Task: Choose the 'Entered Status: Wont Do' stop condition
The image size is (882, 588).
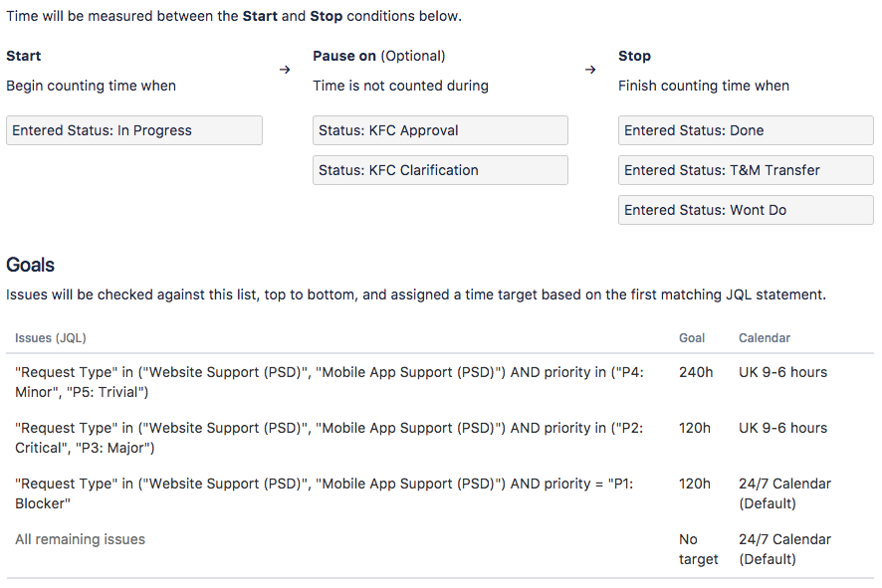Action: [746, 210]
